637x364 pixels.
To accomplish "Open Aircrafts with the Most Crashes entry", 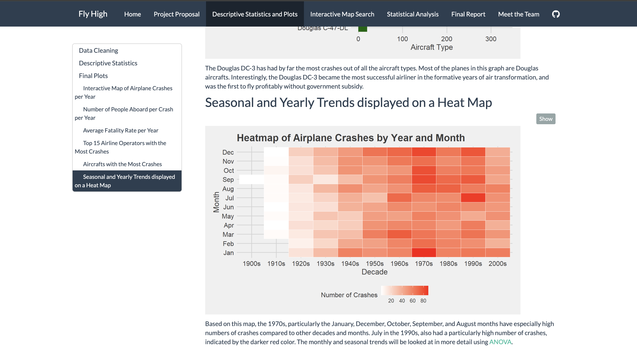I will (122, 164).
